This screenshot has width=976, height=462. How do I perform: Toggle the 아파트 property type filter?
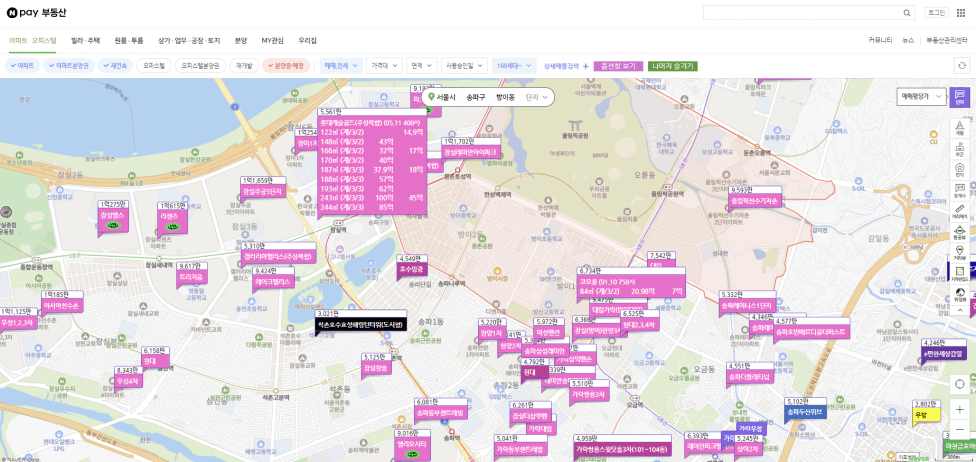pyautogui.click(x=22, y=65)
